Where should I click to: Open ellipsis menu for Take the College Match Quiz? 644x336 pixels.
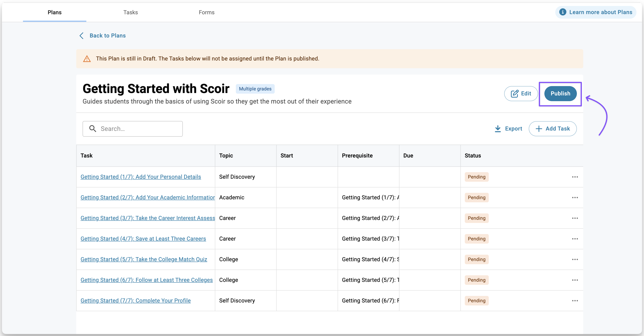pyautogui.click(x=575, y=259)
